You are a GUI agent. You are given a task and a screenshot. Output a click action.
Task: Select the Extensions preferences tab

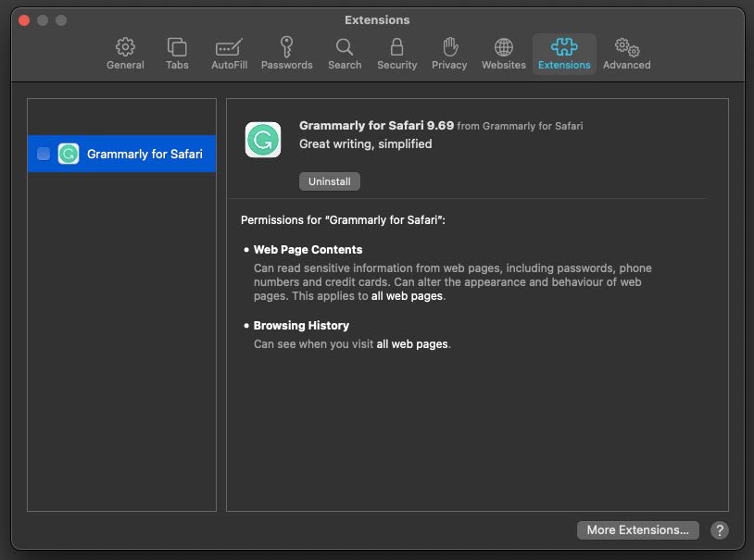[x=564, y=54]
